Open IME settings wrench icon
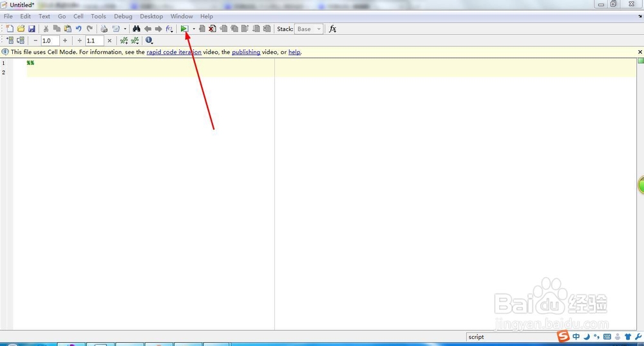This screenshot has width=644, height=346. (x=638, y=336)
